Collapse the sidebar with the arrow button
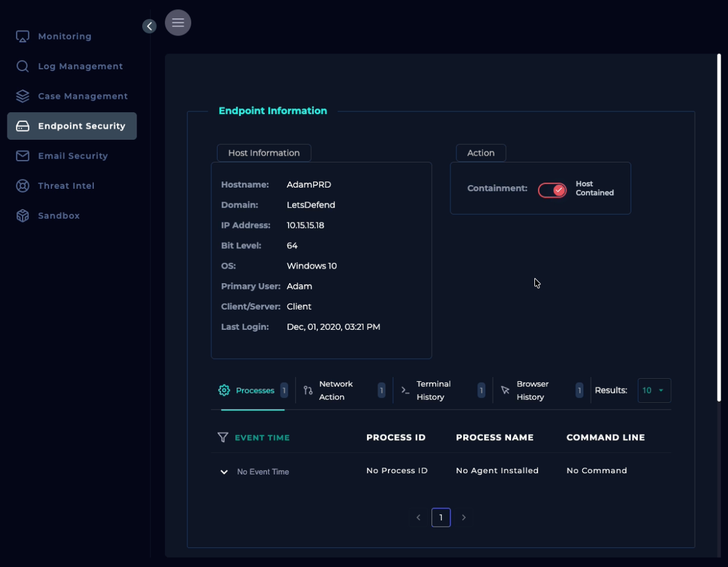The height and width of the screenshot is (567, 728). [150, 26]
